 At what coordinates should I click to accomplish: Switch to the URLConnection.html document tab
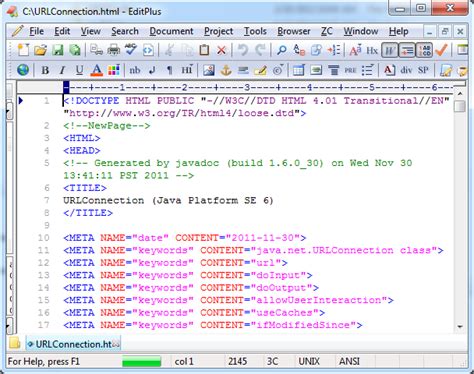(x=73, y=344)
